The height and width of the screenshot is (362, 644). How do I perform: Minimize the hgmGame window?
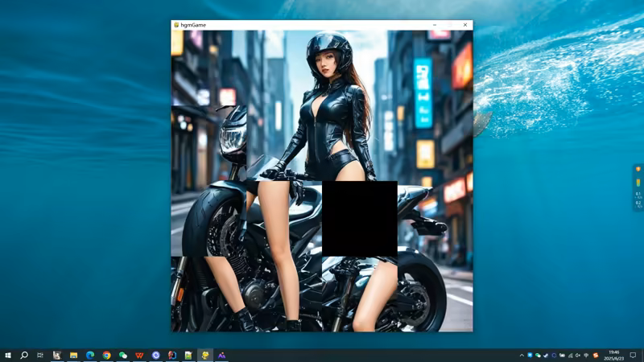pyautogui.click(x=435, y=25)
